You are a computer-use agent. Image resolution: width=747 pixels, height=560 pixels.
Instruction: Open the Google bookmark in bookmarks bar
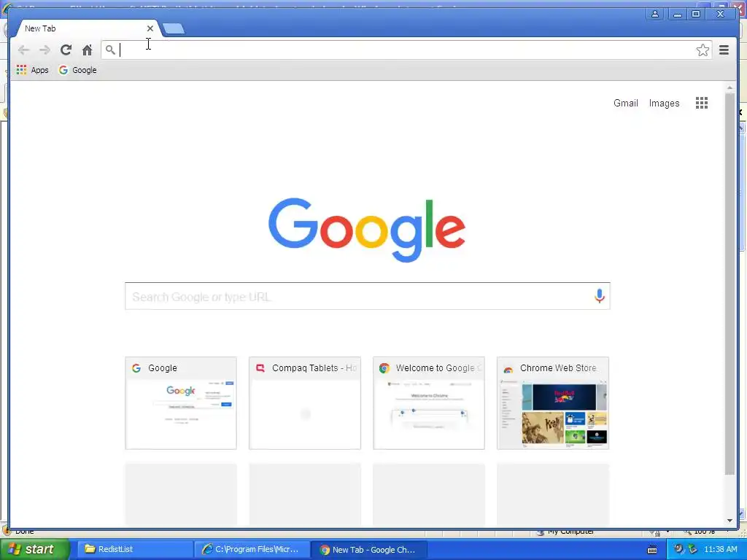coord(77,70)
